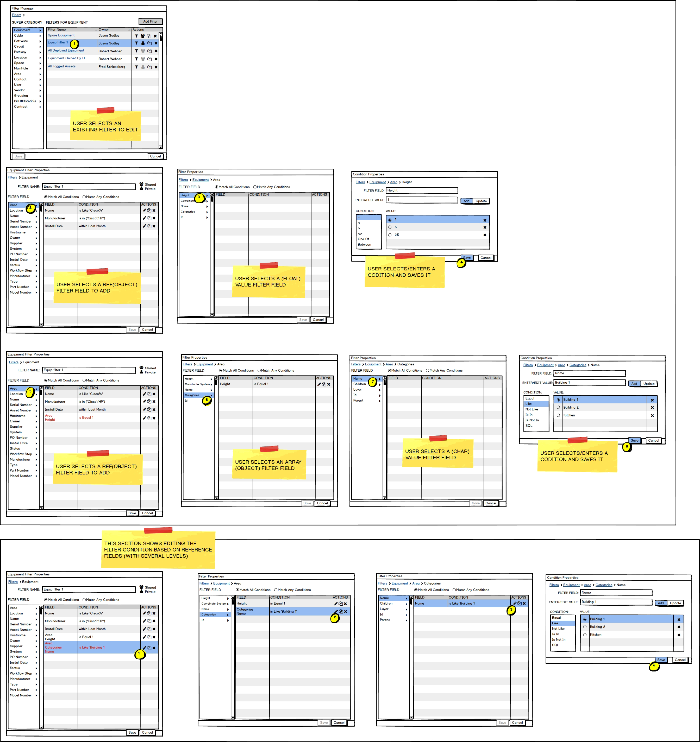Viewport: 700px width, 742px height.
Task: Delete the All Tagged Assets filter
Action: (x=156, y=67)
